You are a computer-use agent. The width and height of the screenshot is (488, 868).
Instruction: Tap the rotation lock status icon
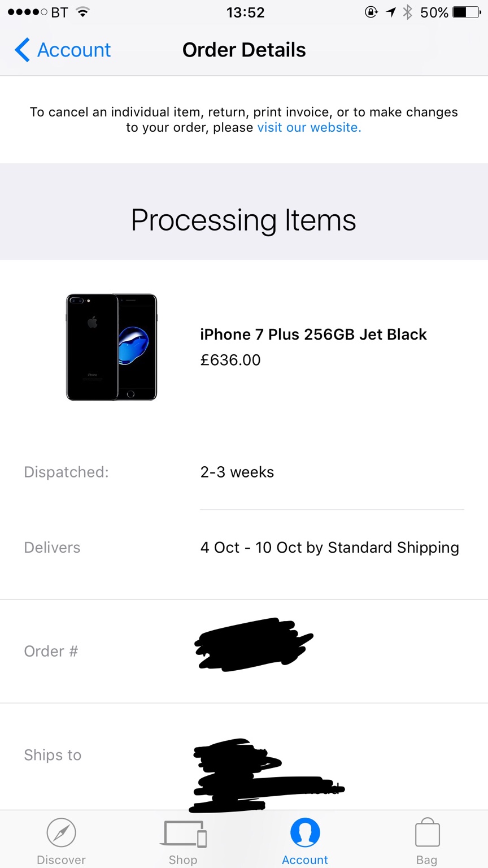point(371,12)
